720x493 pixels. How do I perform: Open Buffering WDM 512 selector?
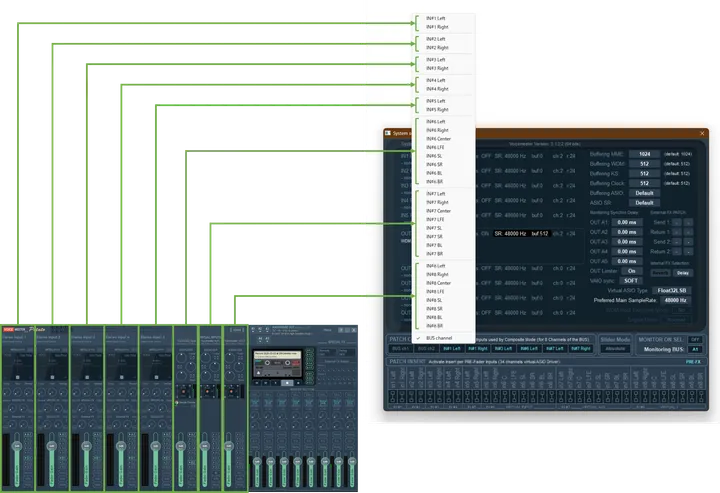pos(644,164)
